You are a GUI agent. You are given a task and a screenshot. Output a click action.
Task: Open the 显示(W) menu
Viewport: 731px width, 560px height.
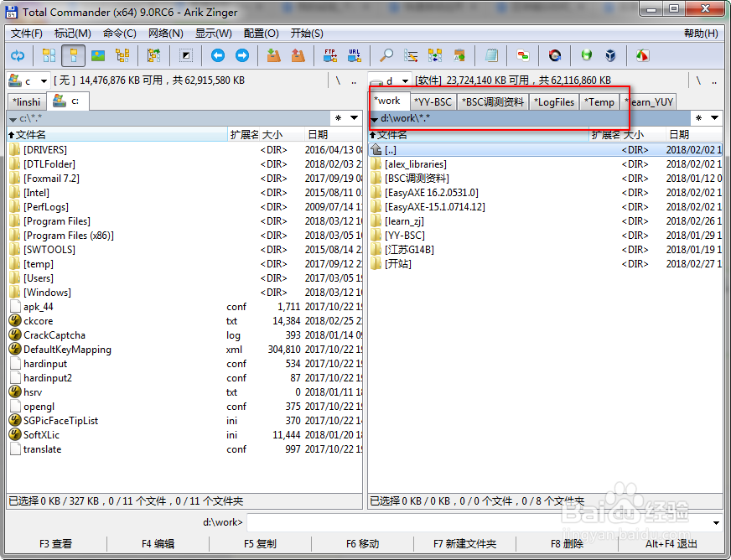(x=213, y=34)
